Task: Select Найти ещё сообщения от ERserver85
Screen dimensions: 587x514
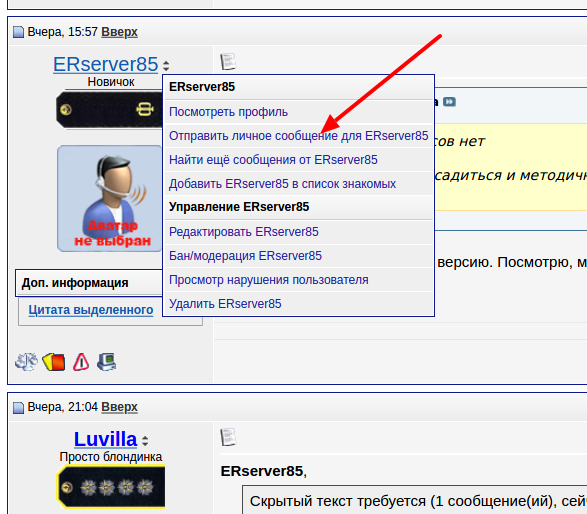Action: (x=273, y=160)
